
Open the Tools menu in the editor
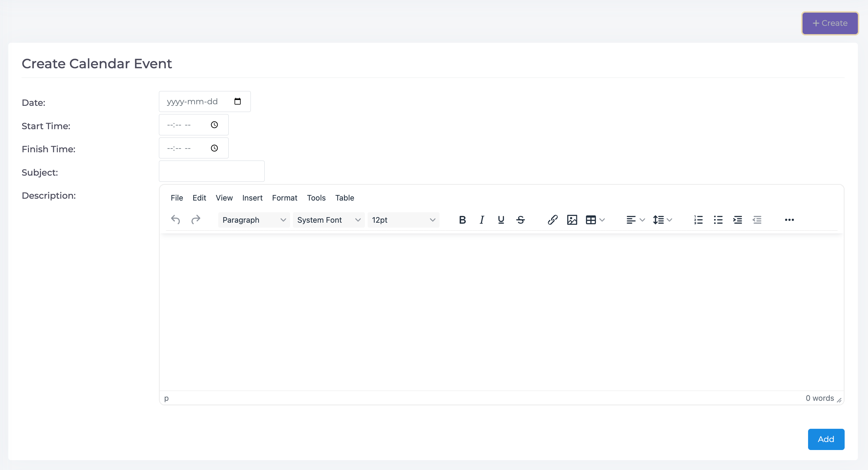click(x=316, y=198)
